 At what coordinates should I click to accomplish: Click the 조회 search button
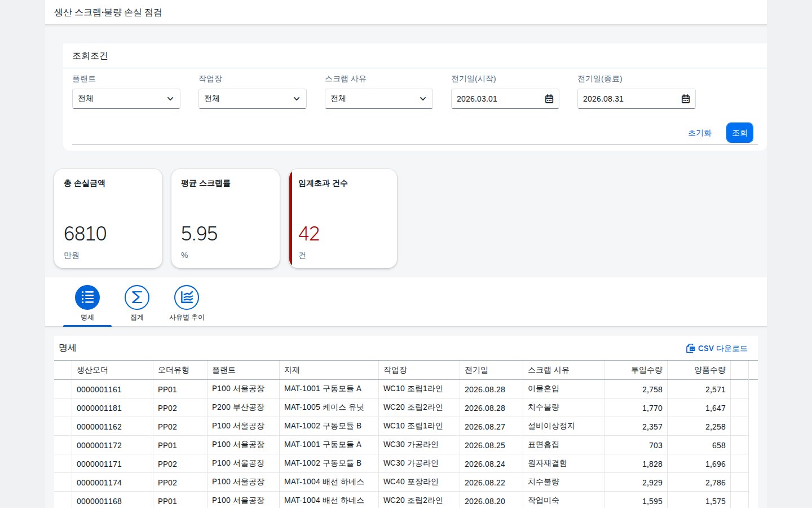coord(740,133)
